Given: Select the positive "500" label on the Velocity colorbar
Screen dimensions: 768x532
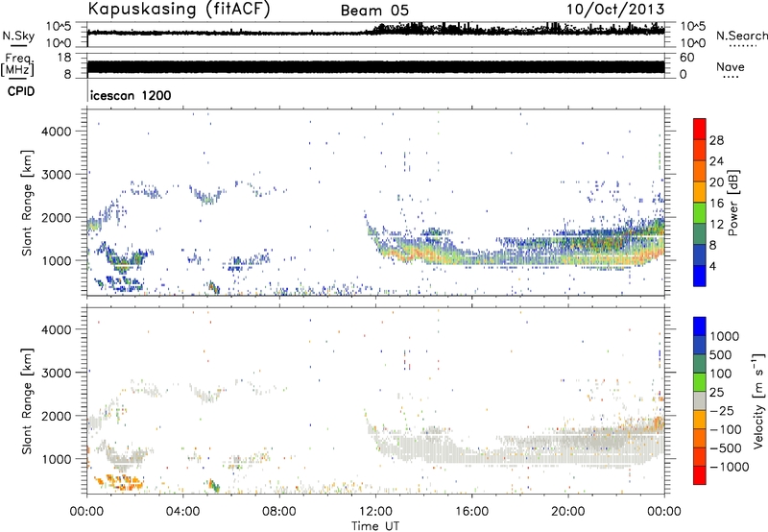Looking at the screenshot, I should [x=722, y=355].
